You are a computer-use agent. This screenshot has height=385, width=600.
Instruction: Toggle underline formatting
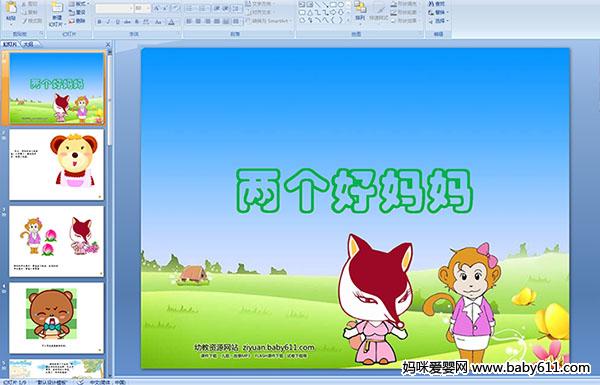click(117, 22)
